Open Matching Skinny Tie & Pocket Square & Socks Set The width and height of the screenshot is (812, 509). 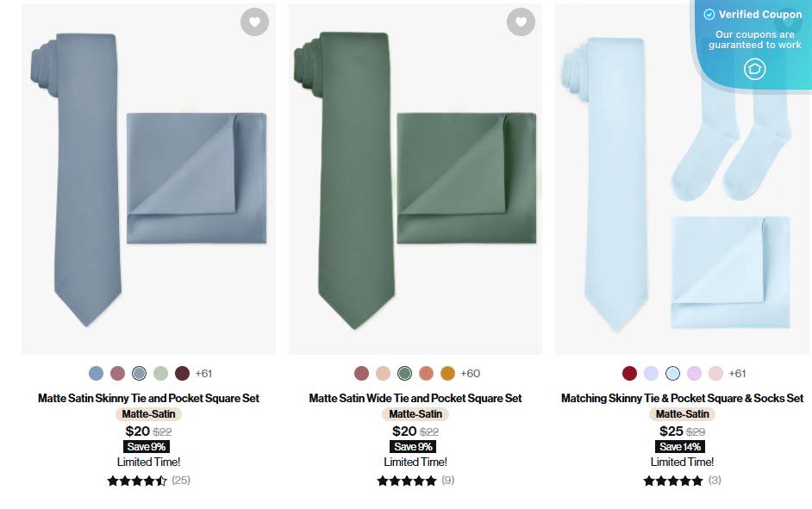[x=682, y=398]
